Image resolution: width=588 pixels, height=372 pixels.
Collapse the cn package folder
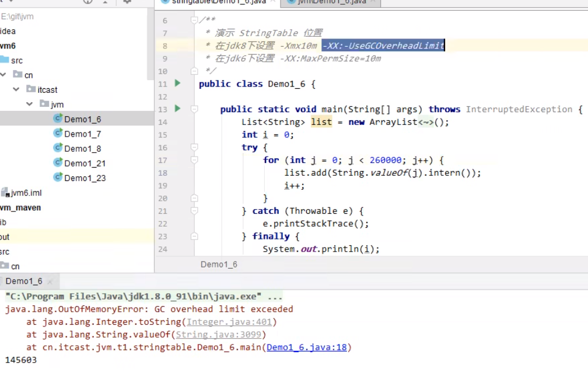click(3, 75)
